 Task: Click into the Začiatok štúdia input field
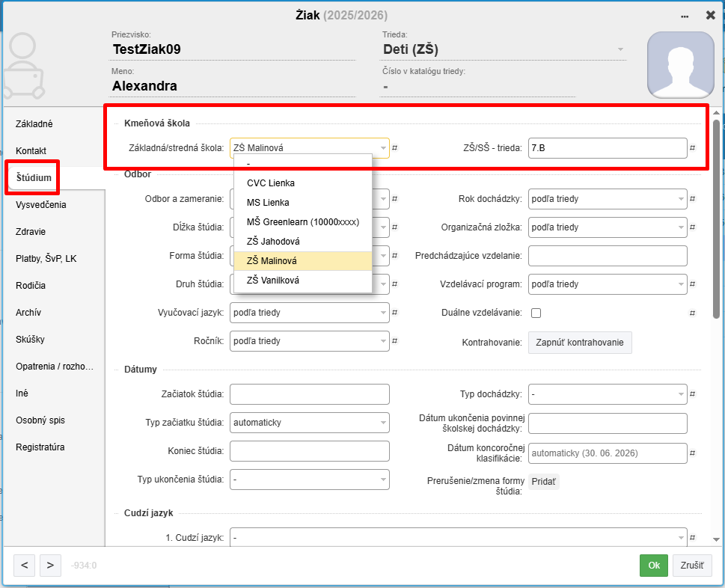[309, 394]
